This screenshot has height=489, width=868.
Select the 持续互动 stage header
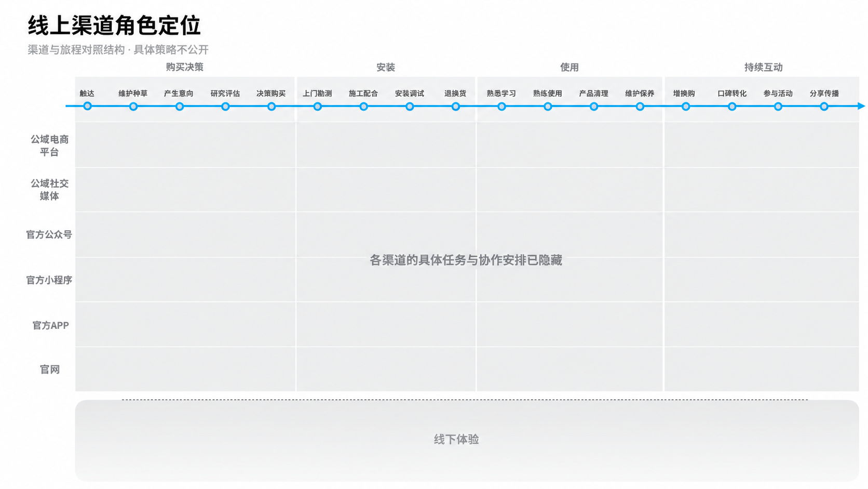pos(763,67)
